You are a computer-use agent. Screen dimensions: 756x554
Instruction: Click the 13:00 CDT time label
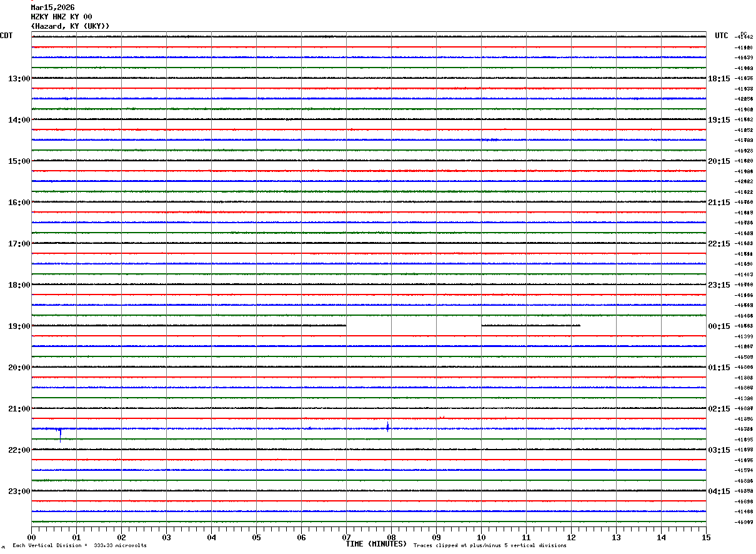coord(19,79)
